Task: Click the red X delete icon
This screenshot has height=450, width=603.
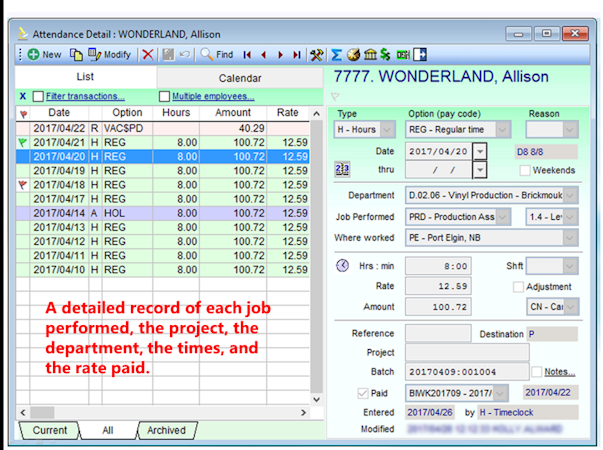Action: pos(148,54)
